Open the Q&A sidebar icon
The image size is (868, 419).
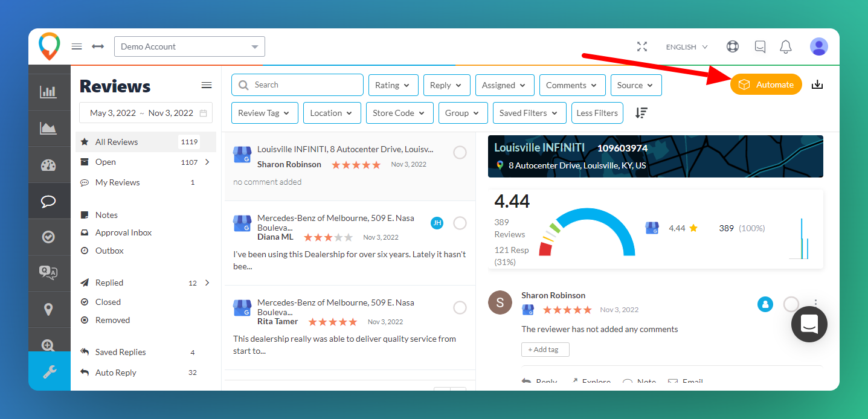point(48,273)
